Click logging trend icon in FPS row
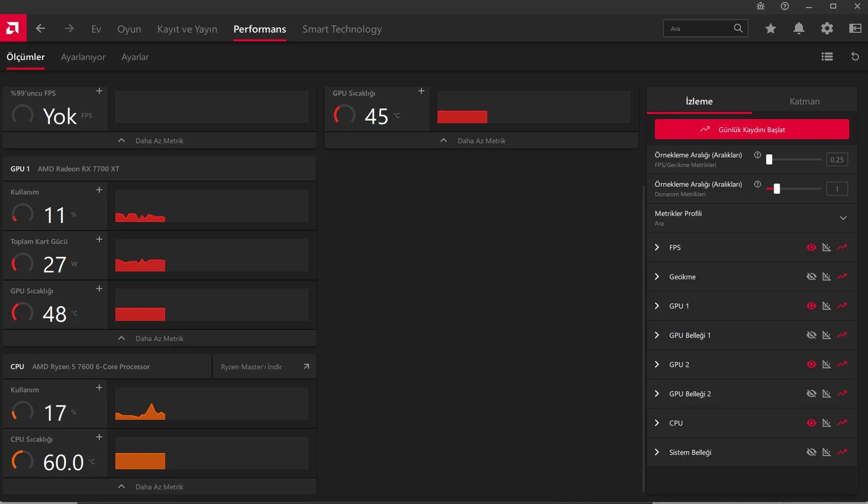This screenshot has height=504, width=868. click(842, 247)
